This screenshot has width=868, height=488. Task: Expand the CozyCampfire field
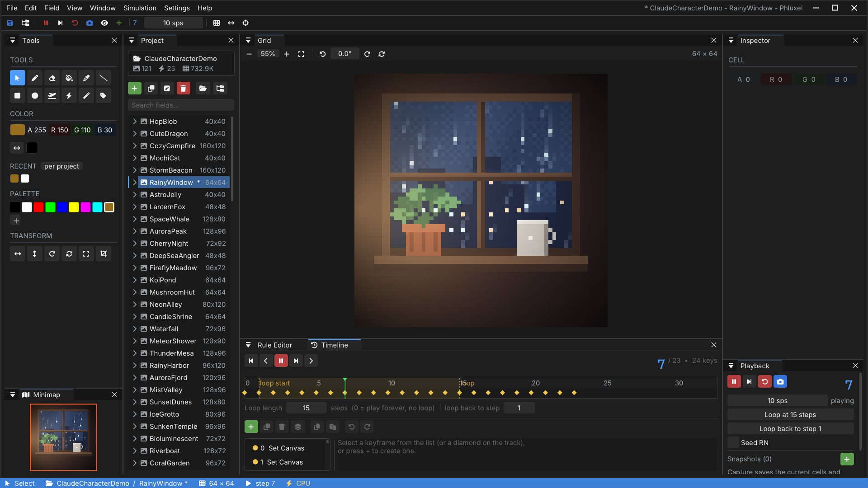click(x=135, y=146)
